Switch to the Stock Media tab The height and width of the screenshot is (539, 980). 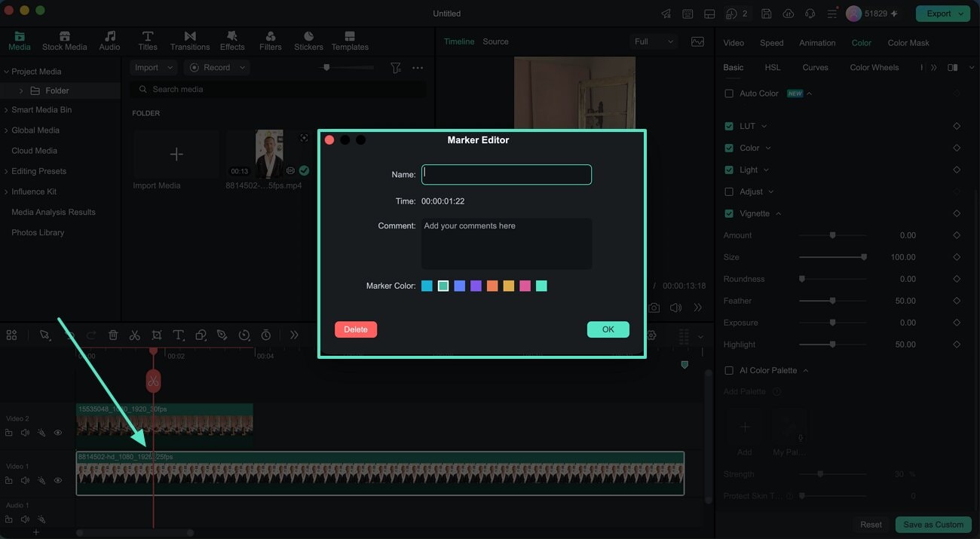tap(65, 41)
